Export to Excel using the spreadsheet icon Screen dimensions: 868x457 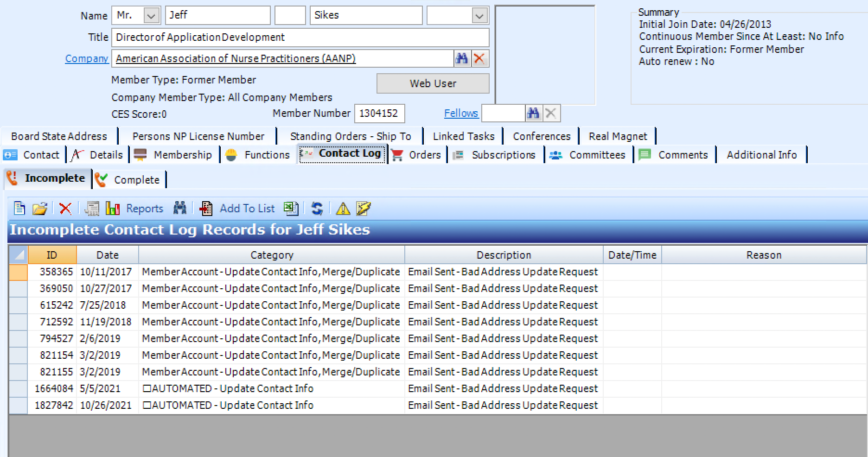point(291,209)
